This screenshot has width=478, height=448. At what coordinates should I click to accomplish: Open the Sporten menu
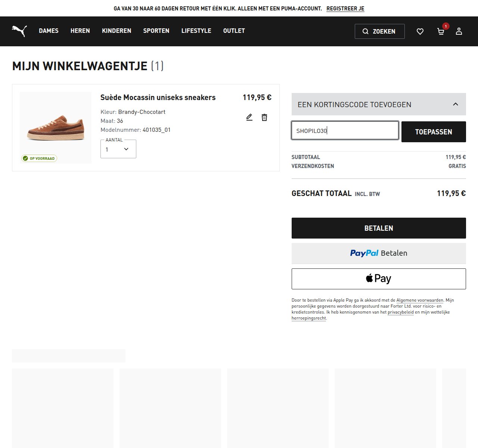156,31
